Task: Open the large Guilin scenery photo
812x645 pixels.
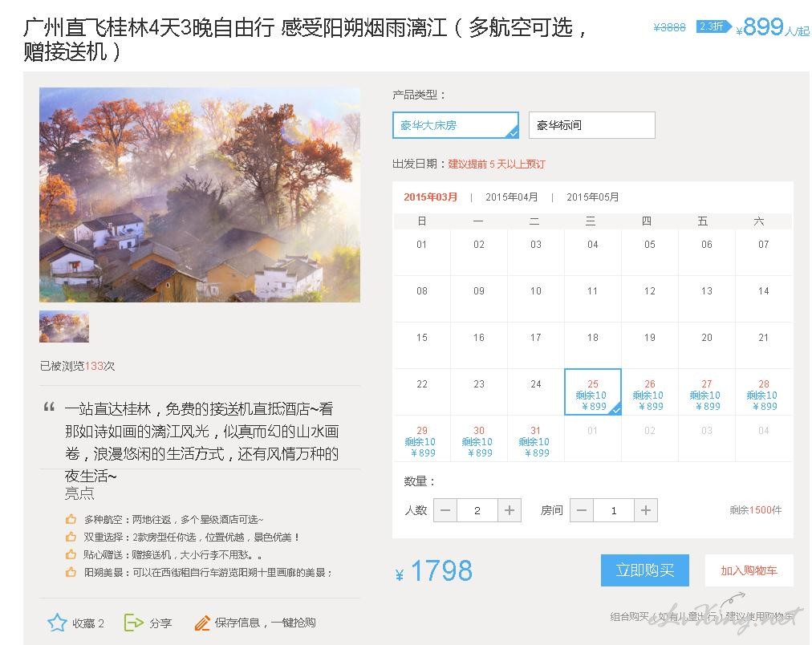Action: (200, 195)
